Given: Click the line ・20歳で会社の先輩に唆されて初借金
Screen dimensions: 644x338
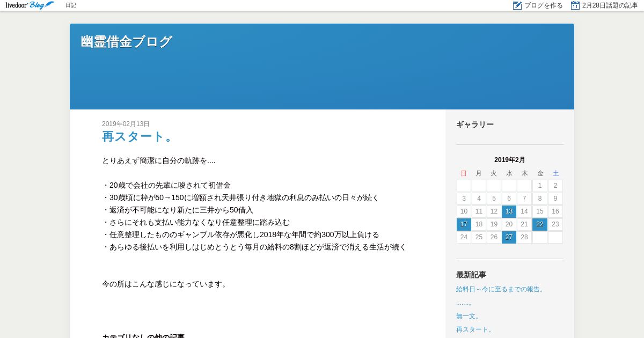Looking at the screenshot, I should coord(166,185).
